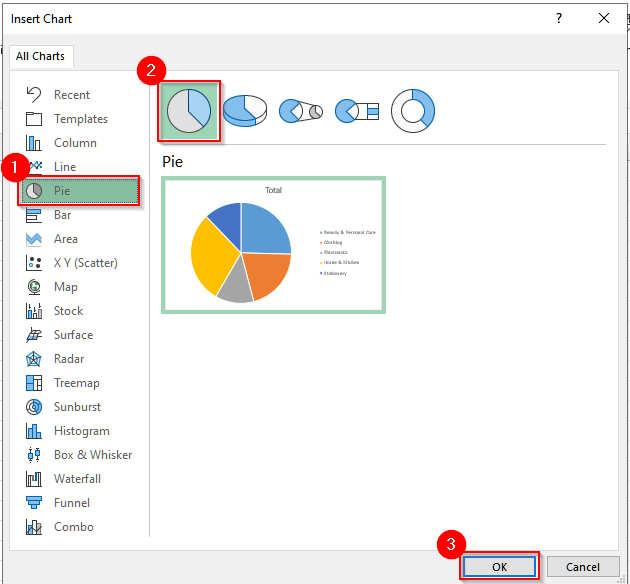This screenshot has height=584, width=630.
Task: Select the Column chart category
Action: point(75,143)
